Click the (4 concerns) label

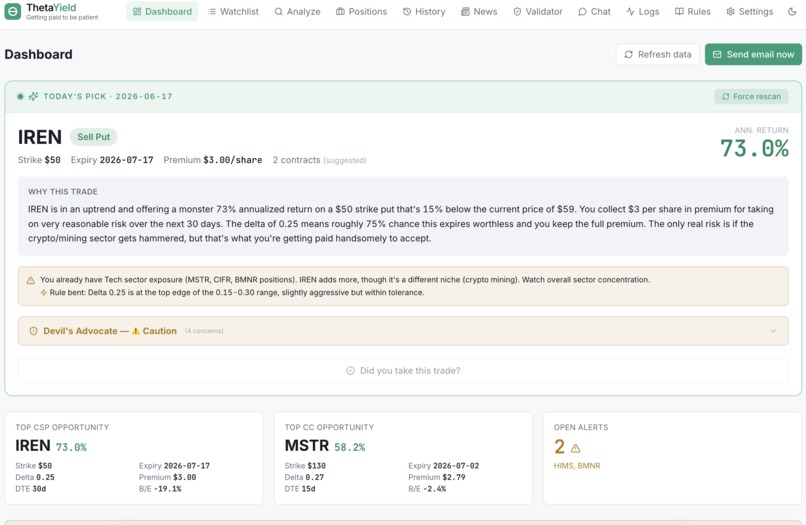point(204,331)
